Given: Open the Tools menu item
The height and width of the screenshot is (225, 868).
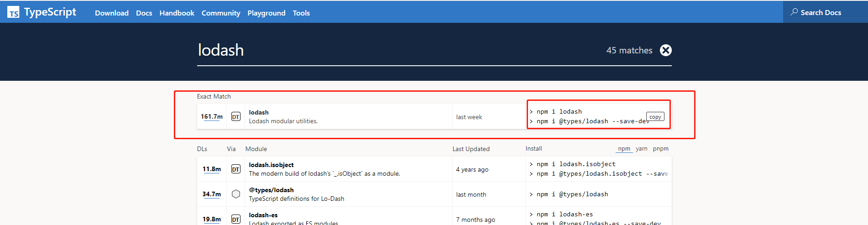Looking at the screenshot, I should pyautogui.click(x=301, y=13).
